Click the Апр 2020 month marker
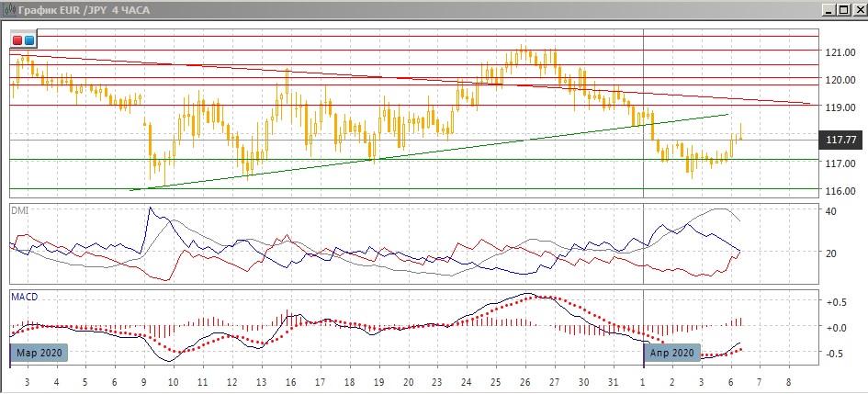This screenshot has height=394, width=868. [x=671, y=353]
